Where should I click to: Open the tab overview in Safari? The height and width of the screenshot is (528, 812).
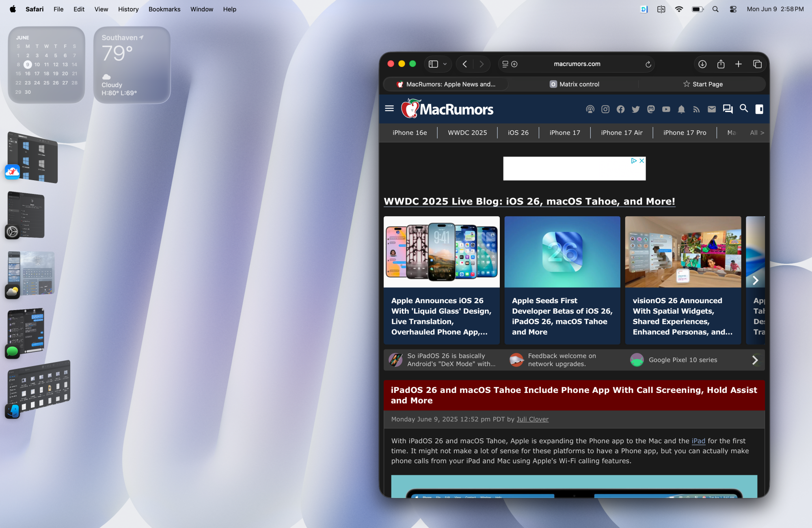click(757, 64)
